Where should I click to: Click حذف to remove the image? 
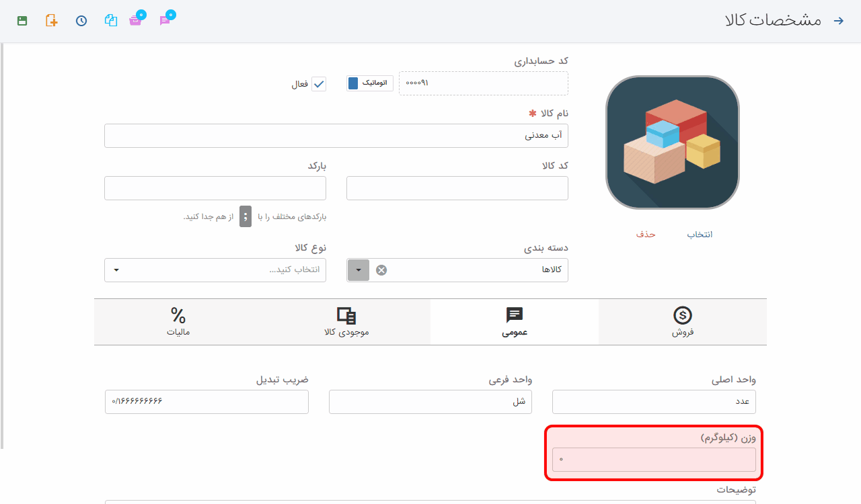(x=646, y=235)
